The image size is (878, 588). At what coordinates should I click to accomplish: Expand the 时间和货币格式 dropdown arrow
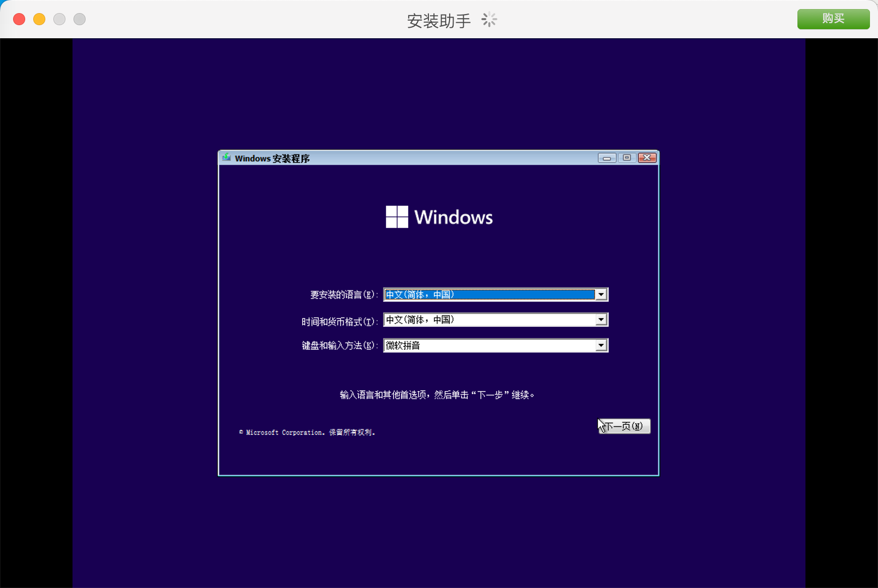coord(601,320)
